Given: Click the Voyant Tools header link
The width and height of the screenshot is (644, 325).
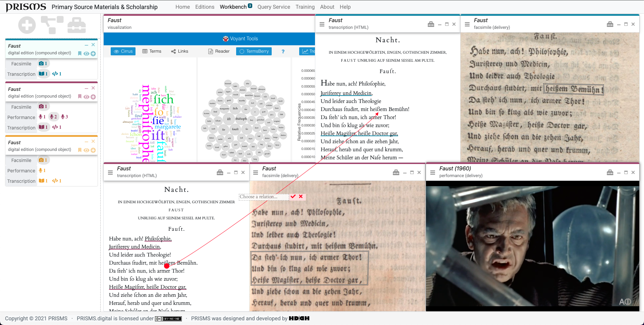Looking at the screenshot, I should (x=240, y=39).
